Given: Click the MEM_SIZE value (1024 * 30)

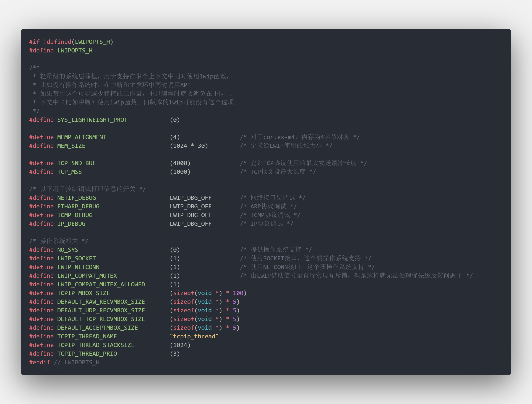Looking at the screenshot, I should click(x=189, y=146).
